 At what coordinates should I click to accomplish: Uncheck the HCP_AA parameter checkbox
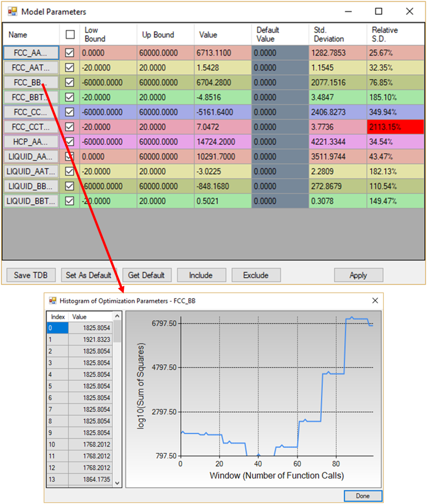click(x=70, y=142)
